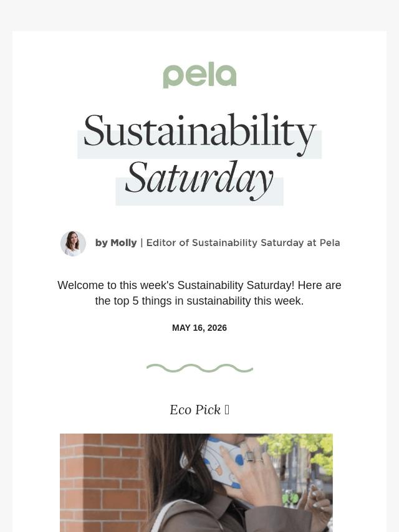This screenshot has height=532, width=399.
Task: Click the 'Eco Pick' section heading
Action: tap(195, 410)
